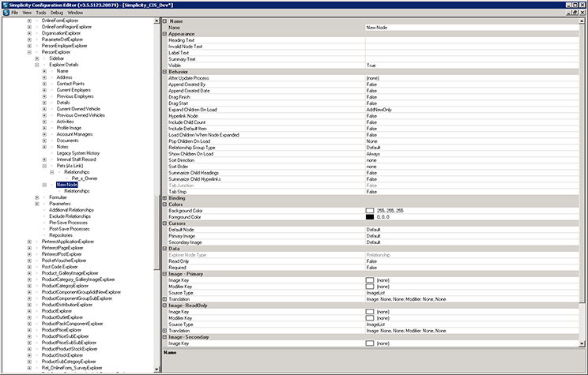Expand the Sidebar tree node
Image resolution: width=588 pixels, height=375 pixels.
(x=36, y=58)
